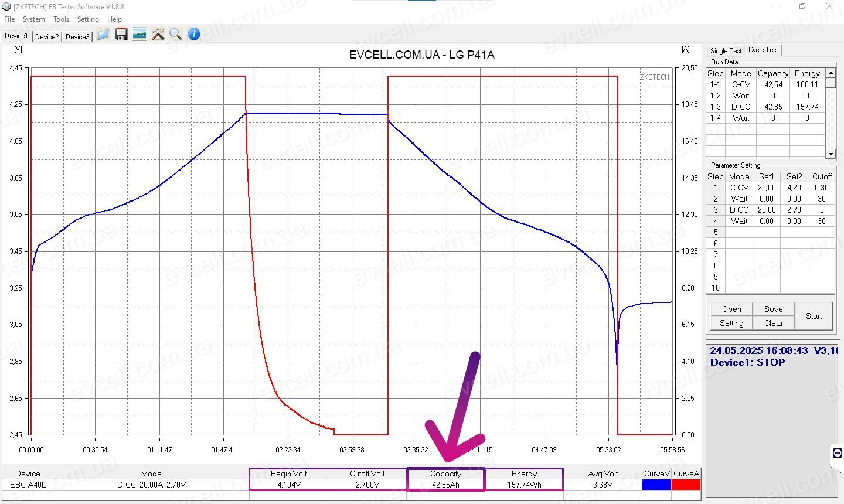Viewport: 844px width, 504px height.
Task: Click the blue info icon
Action: [x=194, y=35]
